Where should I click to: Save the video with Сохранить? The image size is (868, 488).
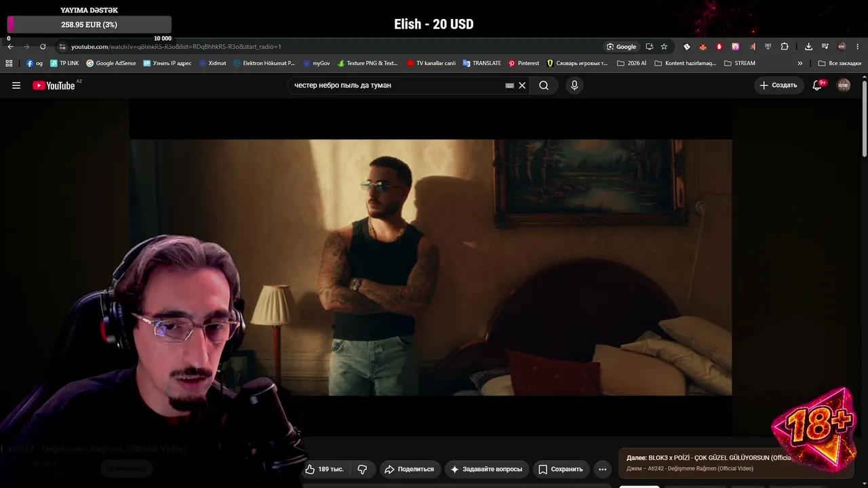(560, 469)
